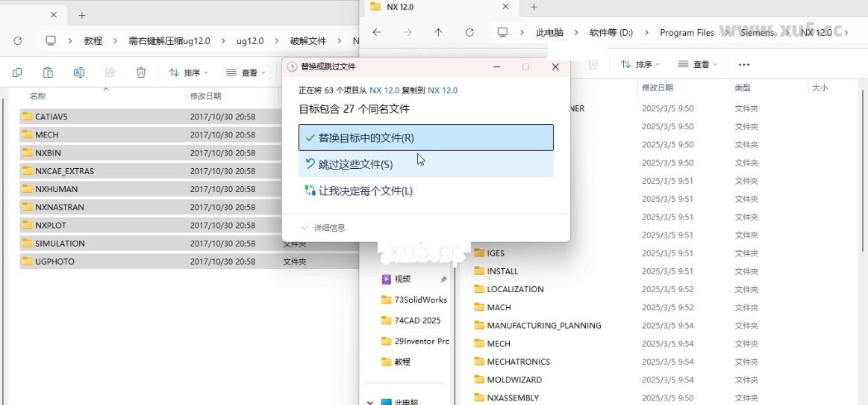The height and width of the screenshot is (405, 868).
Task: Expand chevron after 教程 in left breadcrumb
Action: click(115, 41)
